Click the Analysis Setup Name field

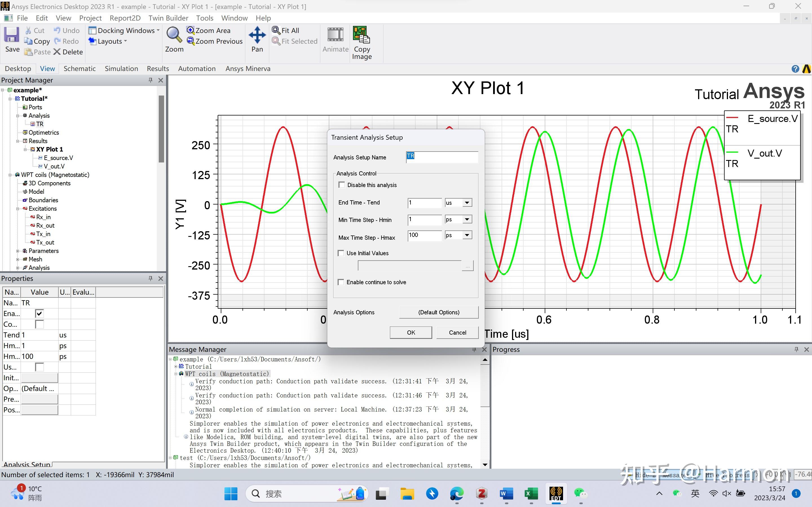coord(442,157)
